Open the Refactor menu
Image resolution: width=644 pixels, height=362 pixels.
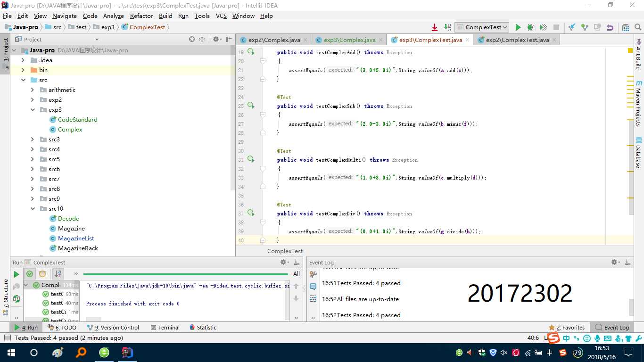(141, 16)
